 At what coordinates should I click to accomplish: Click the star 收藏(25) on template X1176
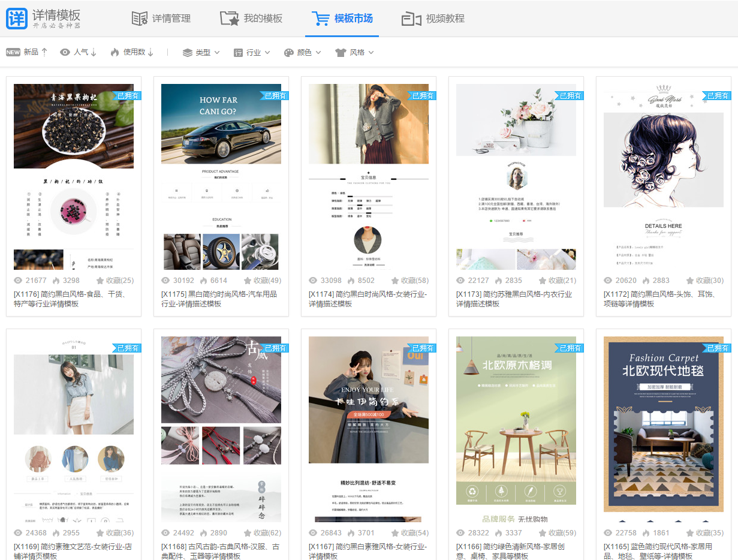pos(100,281)
